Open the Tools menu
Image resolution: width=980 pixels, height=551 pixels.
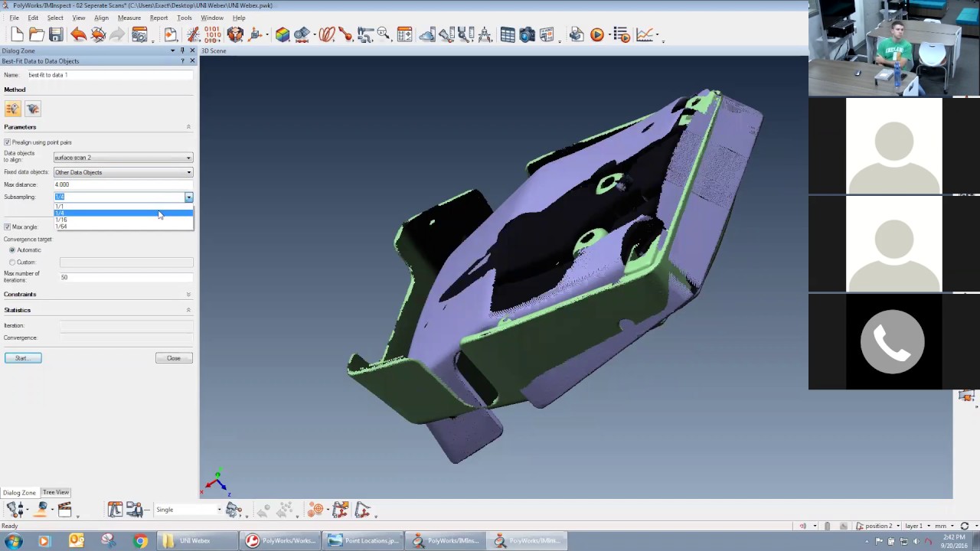pos(185,18)
